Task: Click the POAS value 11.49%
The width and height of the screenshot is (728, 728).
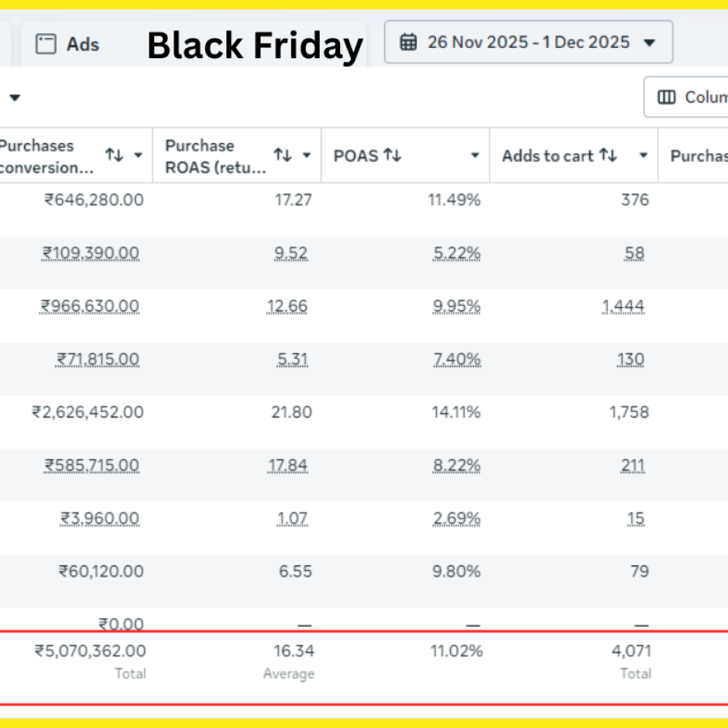Action: (x=454, y=200)
